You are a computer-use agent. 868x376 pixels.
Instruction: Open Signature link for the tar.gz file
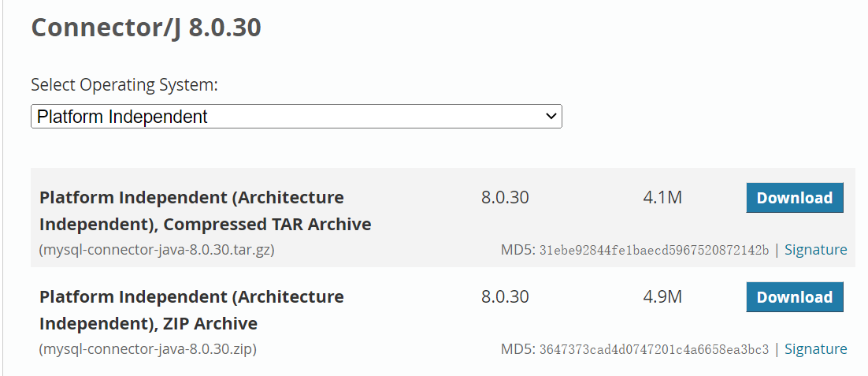[815, 250]
